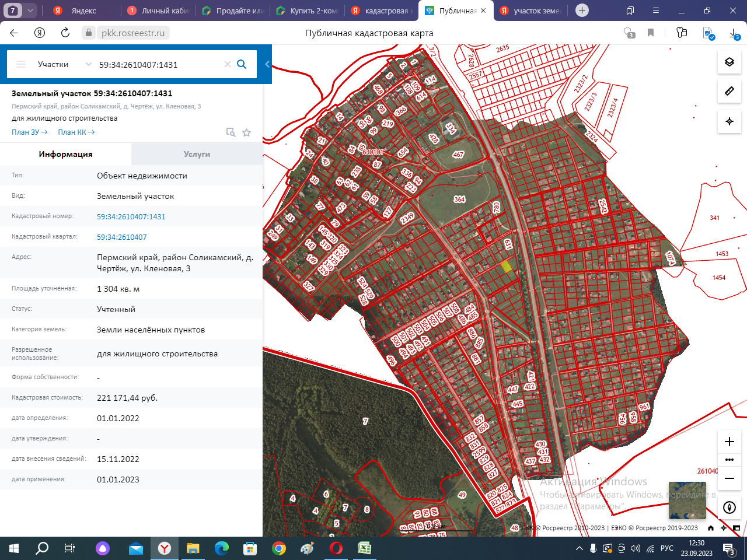Click the show-on-map icon beside the star
Image resolution: width=747 pixels, height=560 pixels.
231,132
